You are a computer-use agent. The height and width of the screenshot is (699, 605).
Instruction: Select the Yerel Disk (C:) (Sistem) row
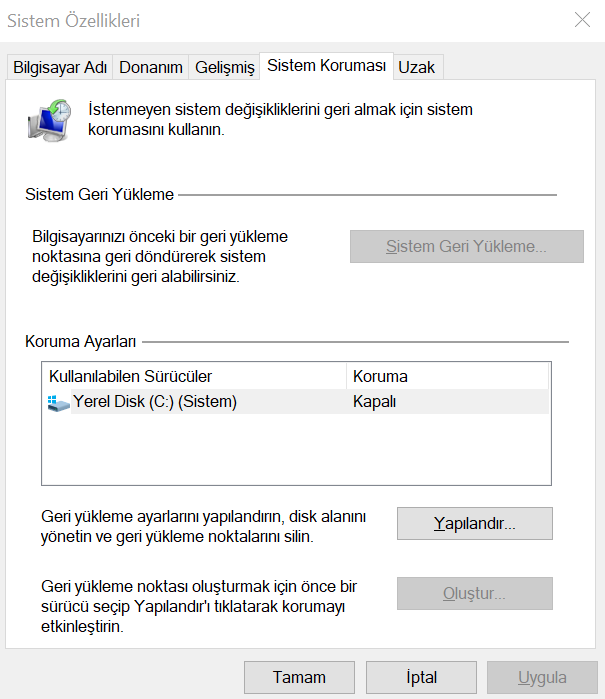tap(155, 402)
